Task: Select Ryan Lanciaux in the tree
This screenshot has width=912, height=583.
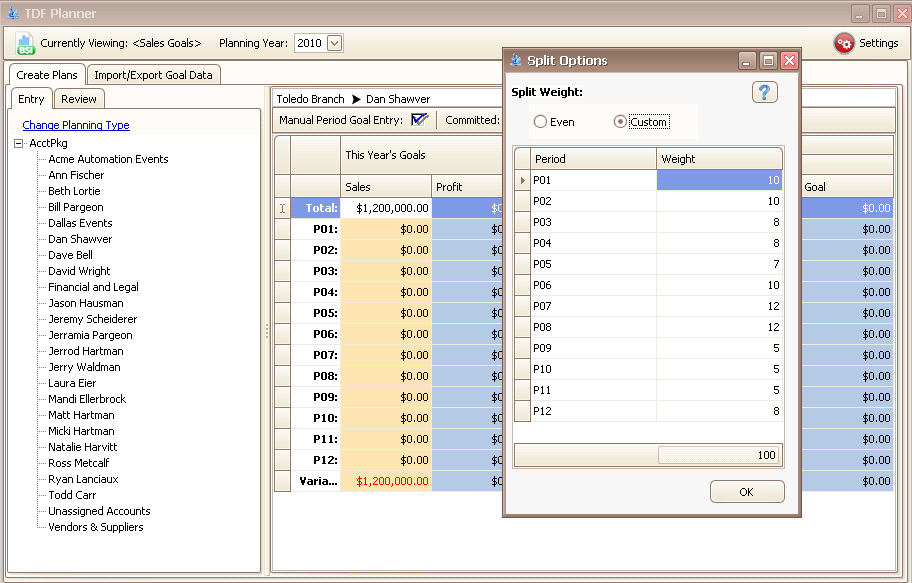Action: tap(83, 479)
